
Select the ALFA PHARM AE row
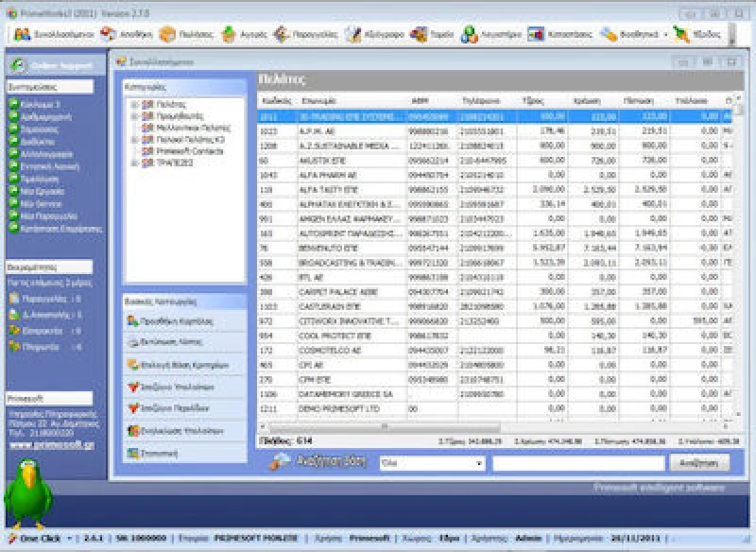click(x=495, y=175)
